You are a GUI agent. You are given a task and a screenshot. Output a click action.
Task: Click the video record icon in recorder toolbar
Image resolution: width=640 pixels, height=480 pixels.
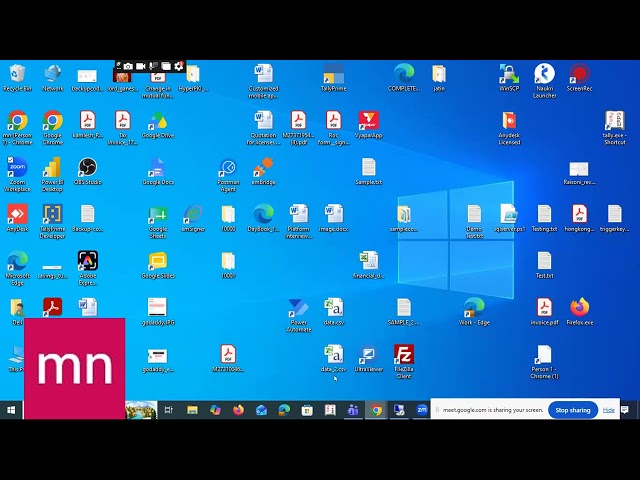[x=141, y=66]
